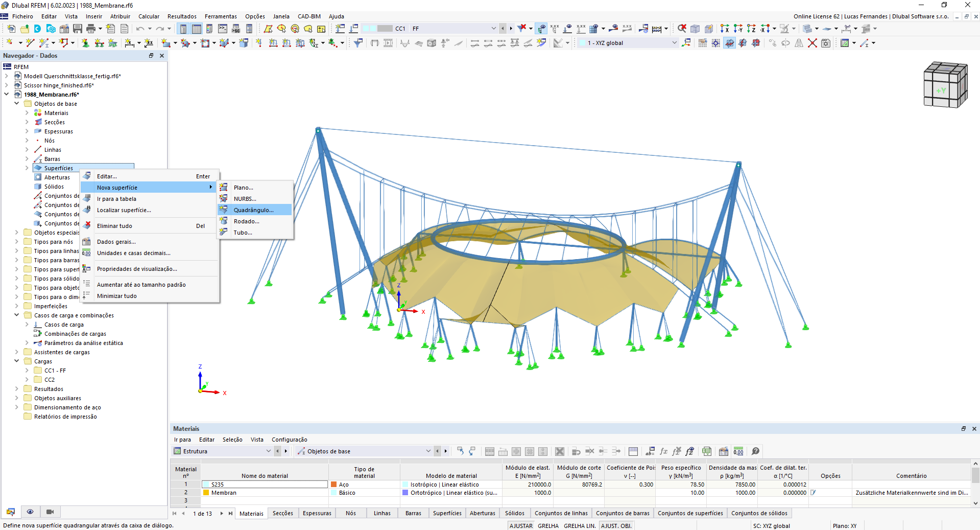Click the new node tool icon
The width and height of the screenshot is (980, 530).
tap(10, 43)
